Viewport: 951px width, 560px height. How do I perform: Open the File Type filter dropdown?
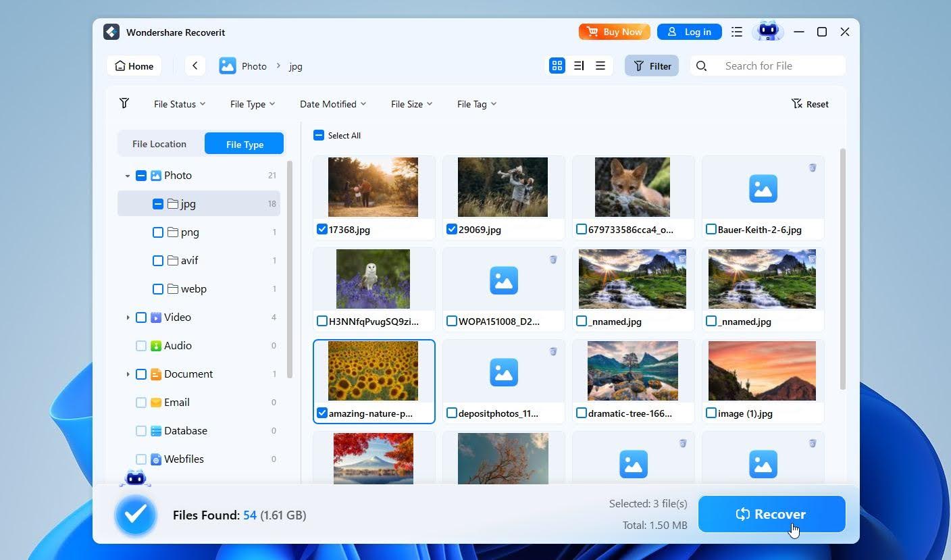(x=253, y=104)
